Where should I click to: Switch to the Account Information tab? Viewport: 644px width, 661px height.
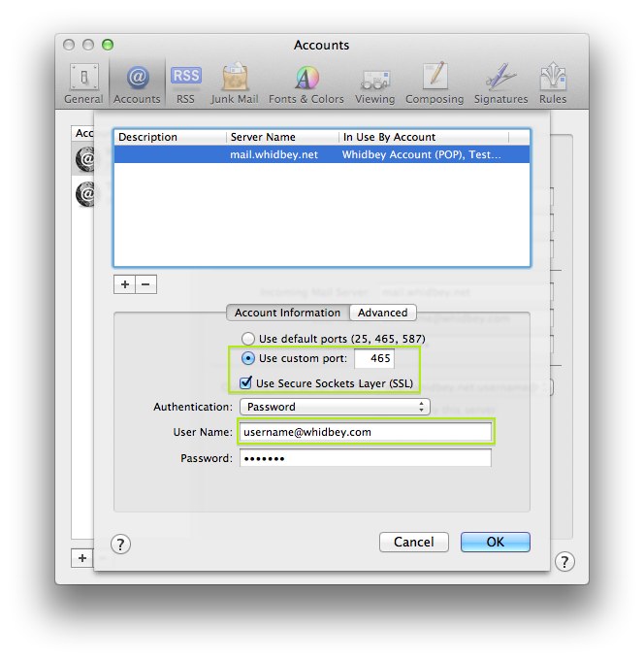point(288,313)
